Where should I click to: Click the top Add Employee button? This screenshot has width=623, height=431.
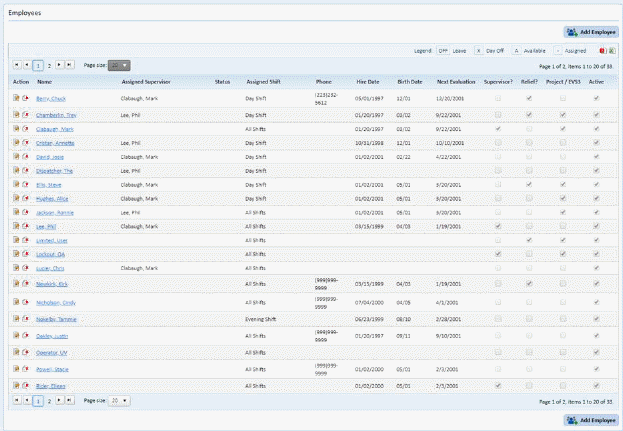(x=590, y=32)
